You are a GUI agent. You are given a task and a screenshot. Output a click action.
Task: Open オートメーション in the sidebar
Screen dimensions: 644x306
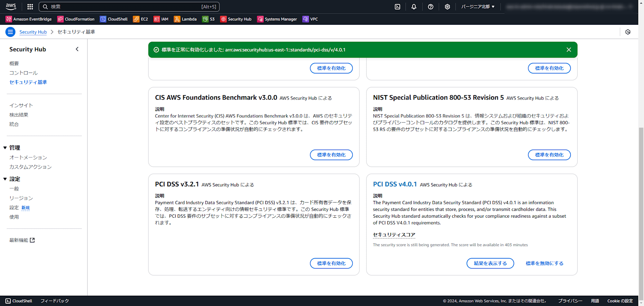[x=28, y=157]
